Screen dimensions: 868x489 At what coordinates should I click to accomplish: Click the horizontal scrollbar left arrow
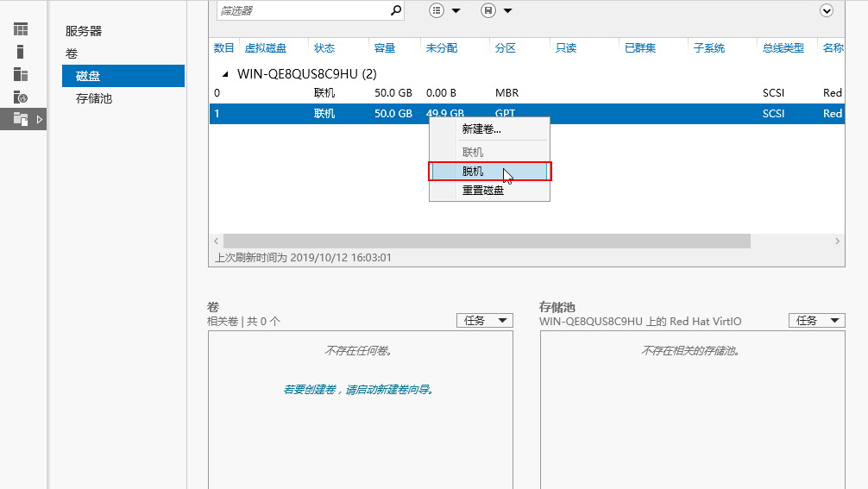pos(217,241)
